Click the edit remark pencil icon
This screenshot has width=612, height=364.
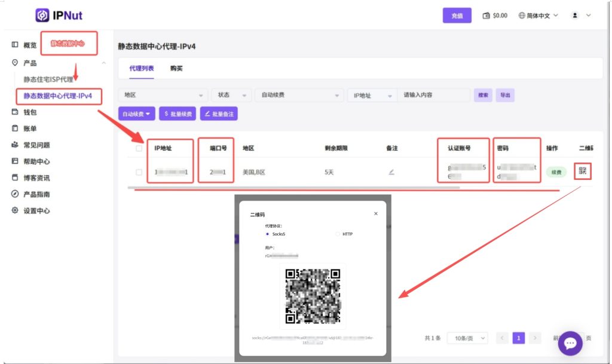391,172
